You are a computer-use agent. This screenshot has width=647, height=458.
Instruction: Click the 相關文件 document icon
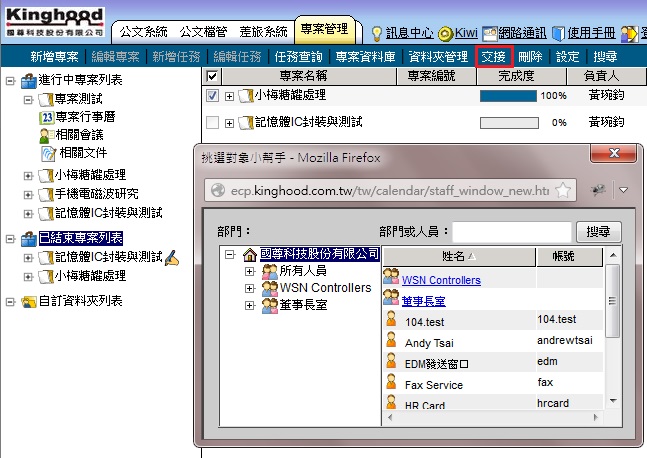coord(46,152)
